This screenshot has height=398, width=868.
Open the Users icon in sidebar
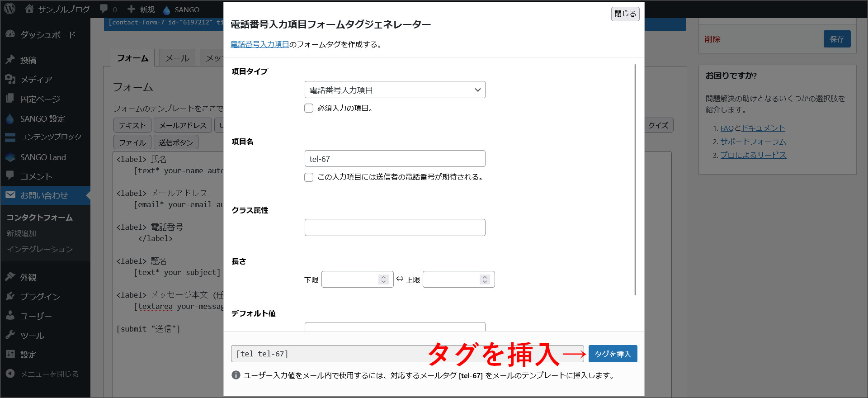point(10,316)
